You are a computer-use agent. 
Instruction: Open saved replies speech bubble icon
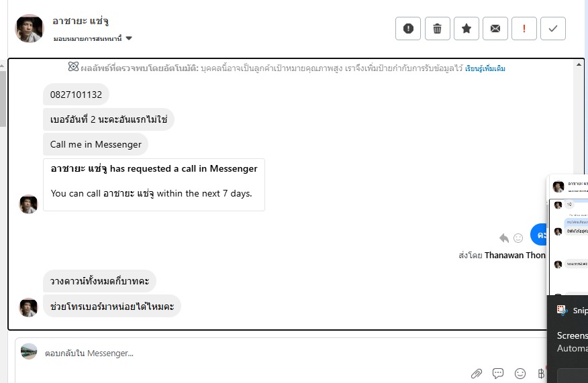pos(498,374)
